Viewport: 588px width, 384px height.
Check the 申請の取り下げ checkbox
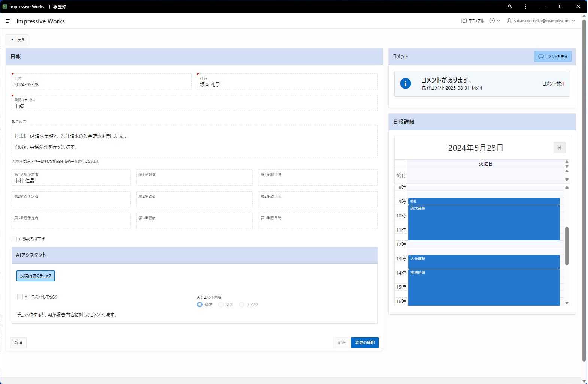[x=14, y=239]
